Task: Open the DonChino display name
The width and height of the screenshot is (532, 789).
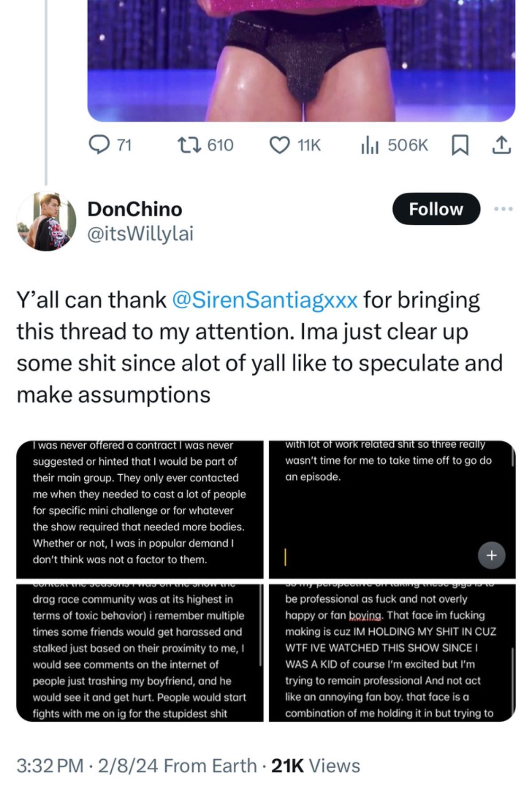Action: pos(135,209)
